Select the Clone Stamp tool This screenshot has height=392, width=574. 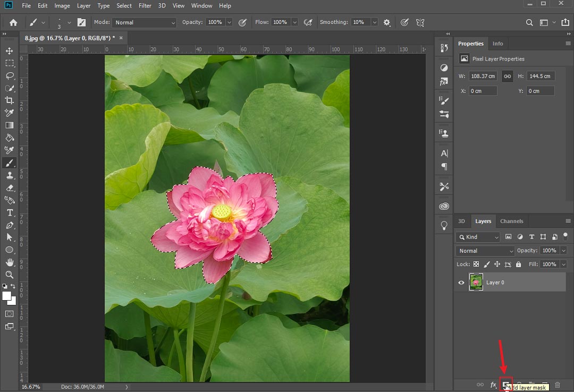coord(10,175)
